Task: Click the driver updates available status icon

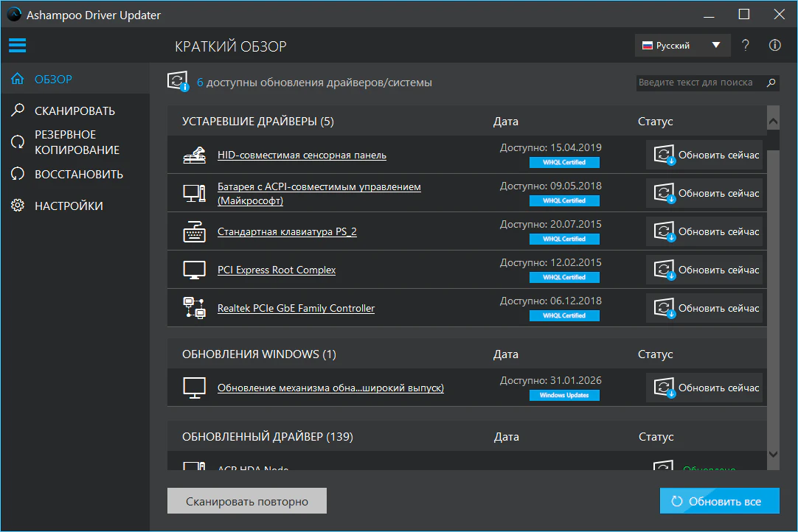Action: point(178,83)
